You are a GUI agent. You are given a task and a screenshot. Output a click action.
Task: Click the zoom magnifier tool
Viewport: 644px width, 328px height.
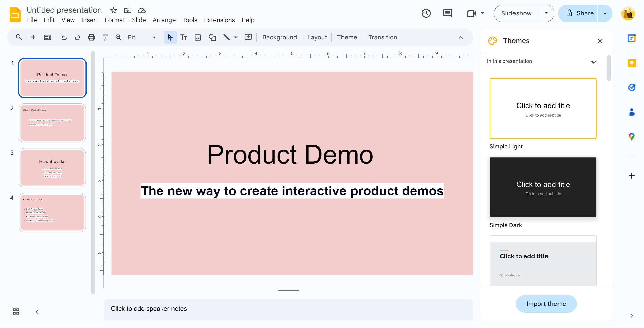[x=118, y=37]
